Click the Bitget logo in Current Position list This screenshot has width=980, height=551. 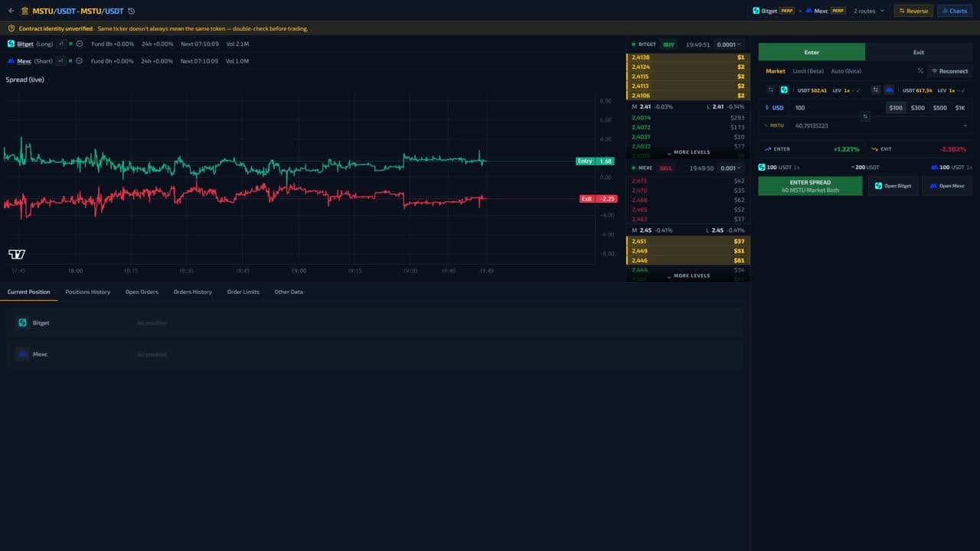coord(22,323)
